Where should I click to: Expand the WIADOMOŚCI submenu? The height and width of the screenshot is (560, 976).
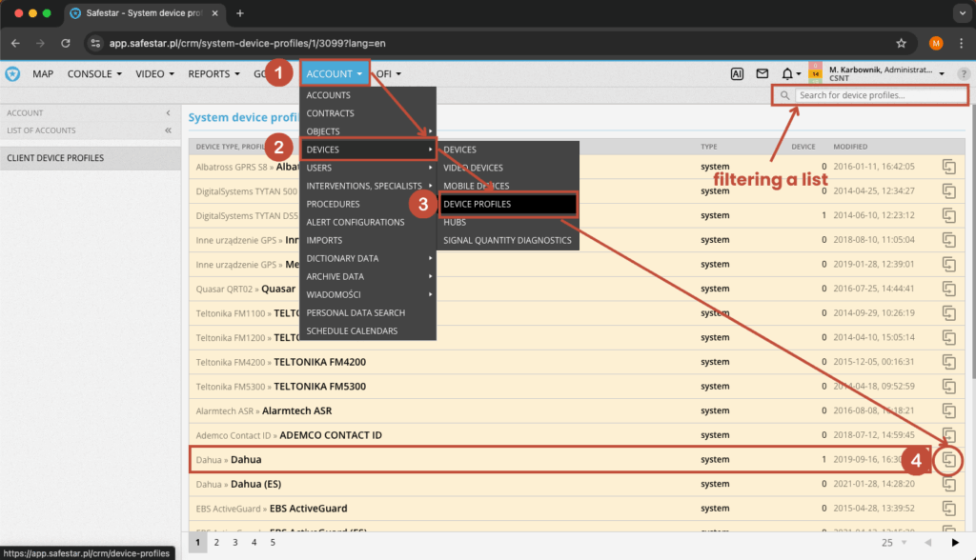(x=368, y=295)
